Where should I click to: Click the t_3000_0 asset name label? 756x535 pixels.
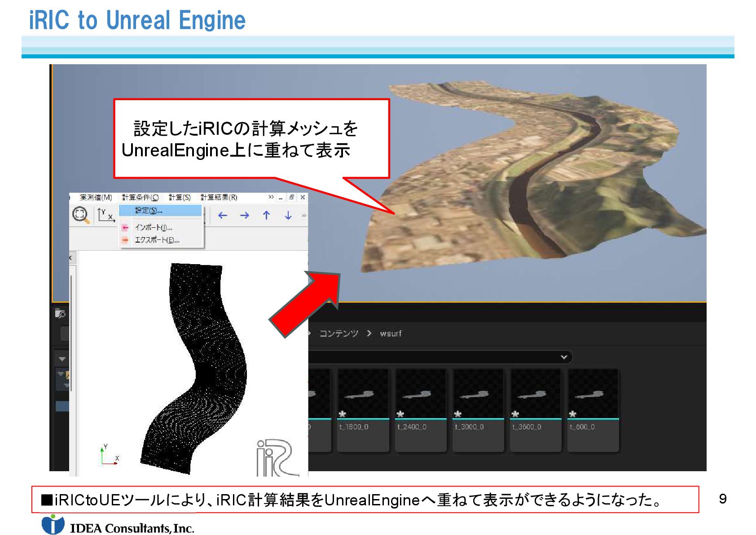point(469,427)
